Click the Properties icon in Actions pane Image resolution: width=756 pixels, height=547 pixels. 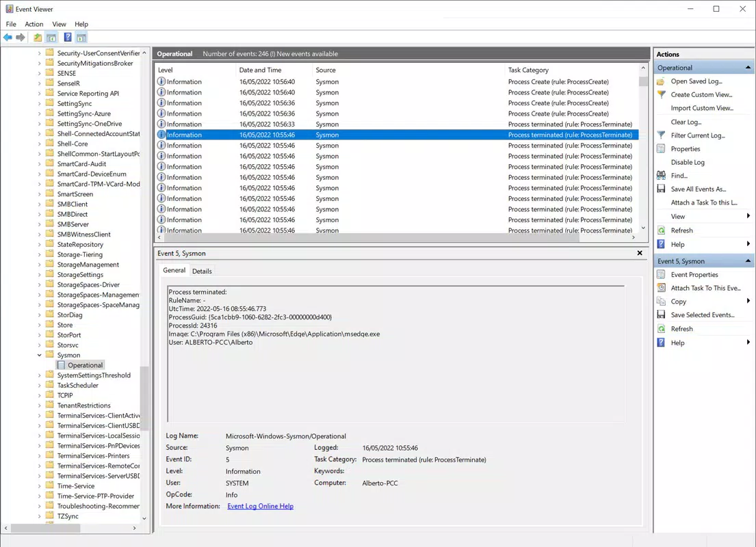pos(661,149)
